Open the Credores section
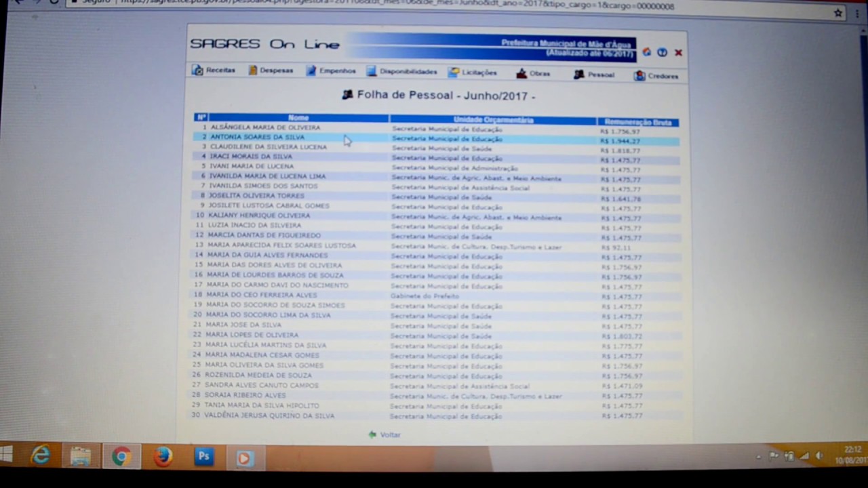868x488 pixels. [656, 76]
